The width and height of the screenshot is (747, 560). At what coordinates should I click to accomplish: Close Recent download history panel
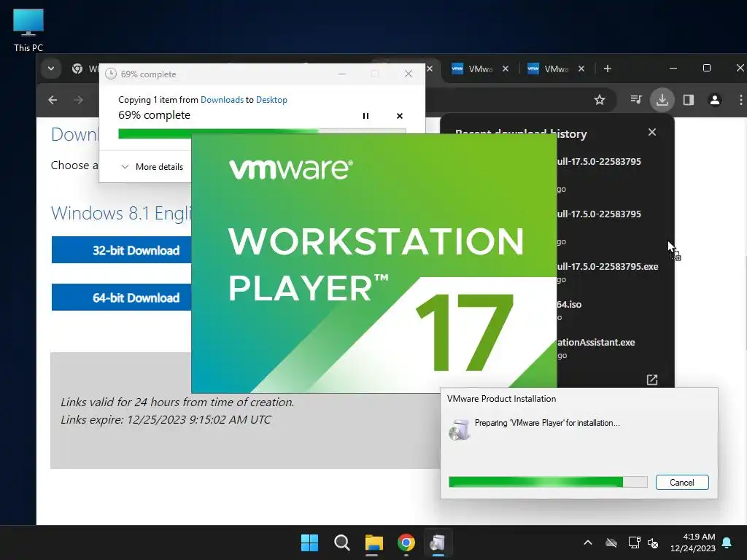(x=652, y=133)
